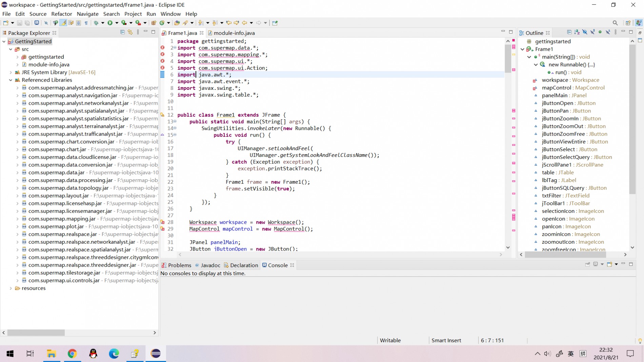The image size is (644, 362).
Task: Click the Coverage run icon
Action: point(124,23)
